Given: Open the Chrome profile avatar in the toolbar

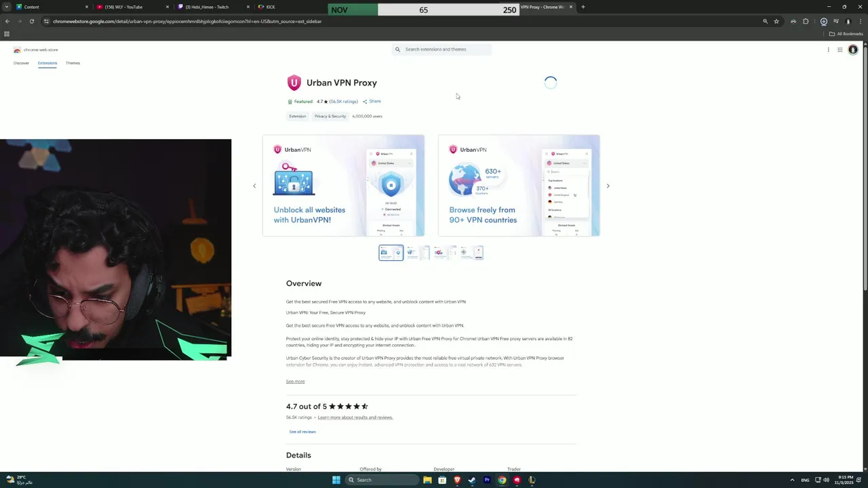Looking at the screenshot, I should (848, 21).
